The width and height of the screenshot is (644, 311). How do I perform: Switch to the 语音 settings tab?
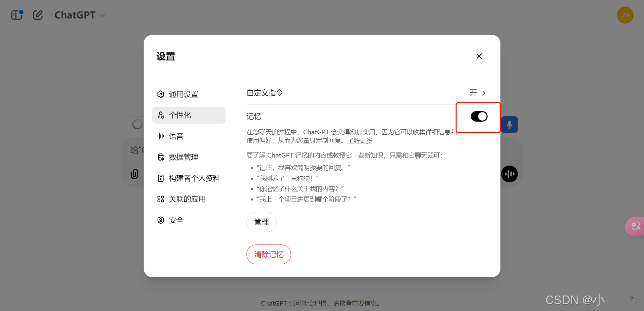[189, 136]
